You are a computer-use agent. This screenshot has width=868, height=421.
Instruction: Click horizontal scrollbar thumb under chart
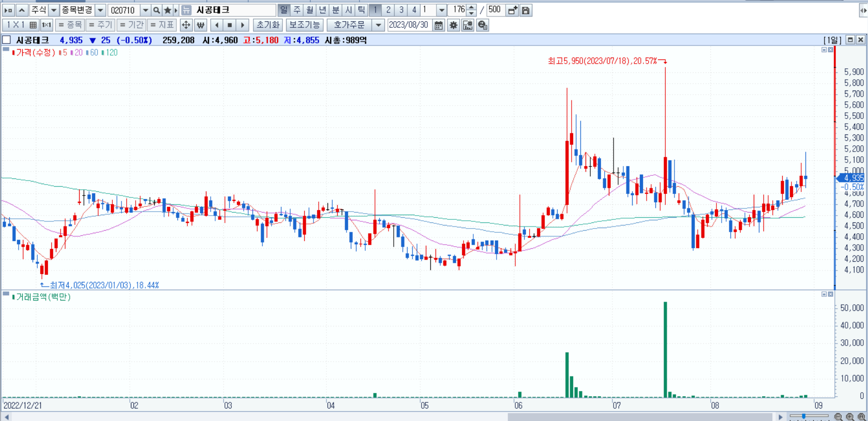click(640, 417)
